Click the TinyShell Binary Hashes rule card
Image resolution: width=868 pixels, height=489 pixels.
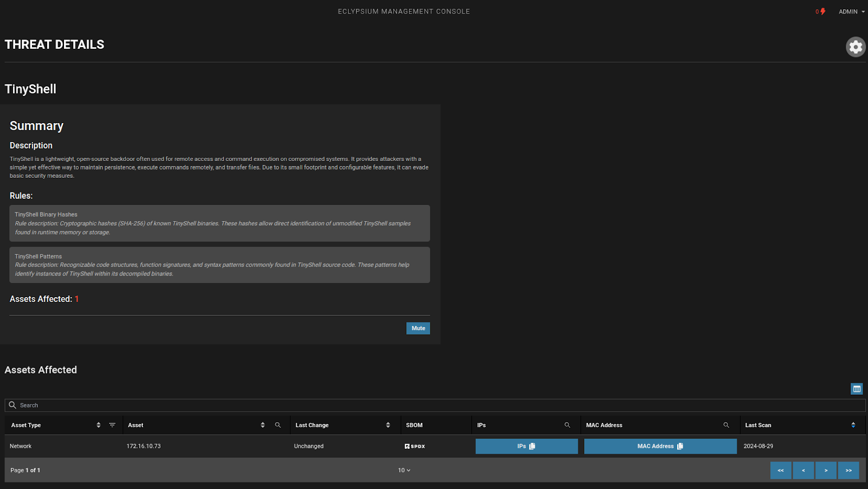click(220, 223)
